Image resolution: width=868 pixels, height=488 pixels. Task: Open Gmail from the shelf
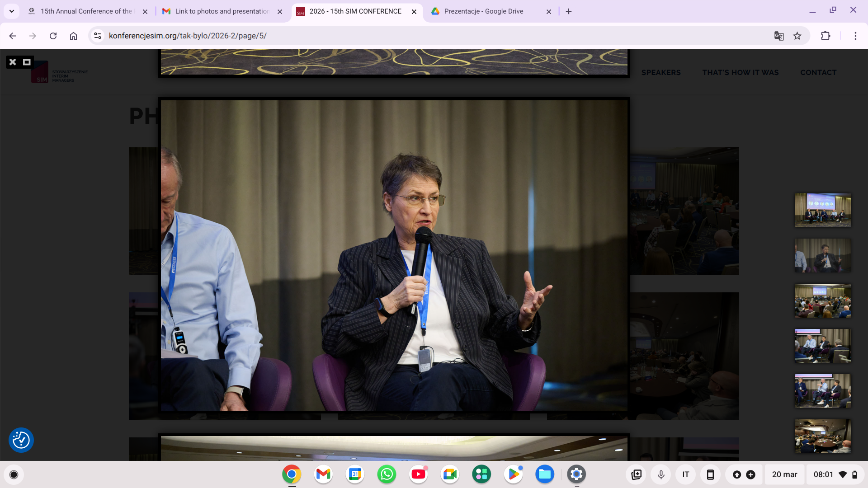323,474
